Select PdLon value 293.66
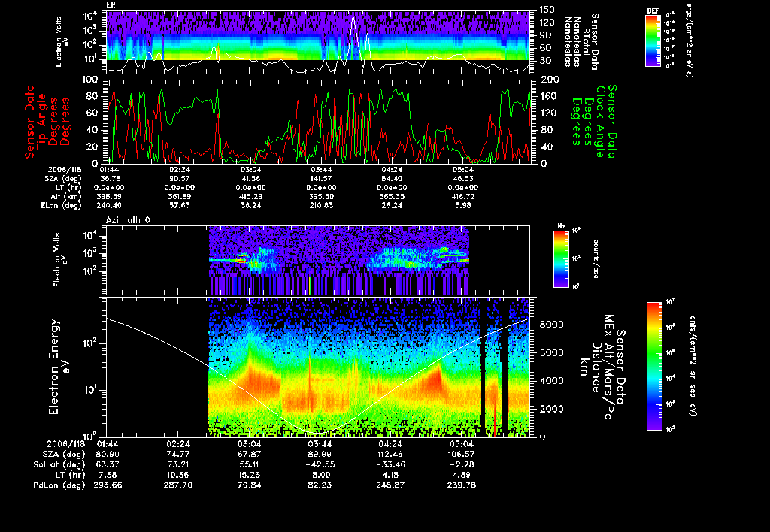 tap(108, 485)
